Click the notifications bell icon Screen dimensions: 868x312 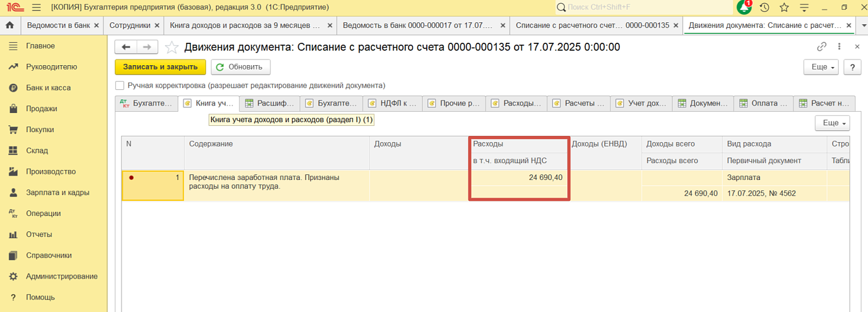[744, 7]
